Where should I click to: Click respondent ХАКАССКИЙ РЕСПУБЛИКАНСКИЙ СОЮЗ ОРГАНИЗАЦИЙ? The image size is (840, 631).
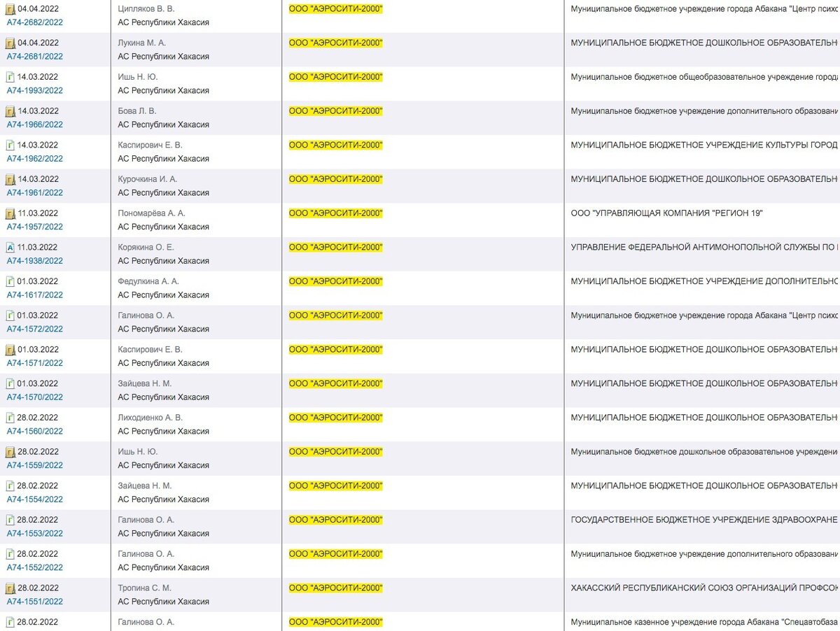[705, 589]
